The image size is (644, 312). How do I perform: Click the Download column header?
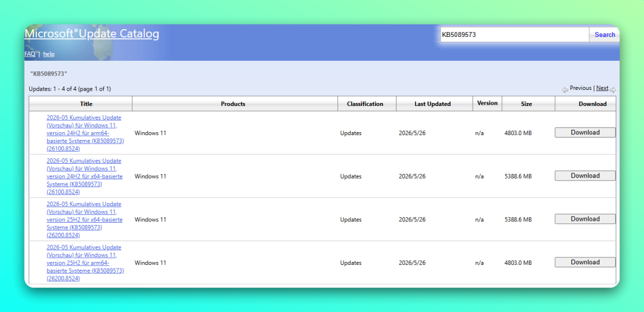pyautogui.click(x=586, y=104)
